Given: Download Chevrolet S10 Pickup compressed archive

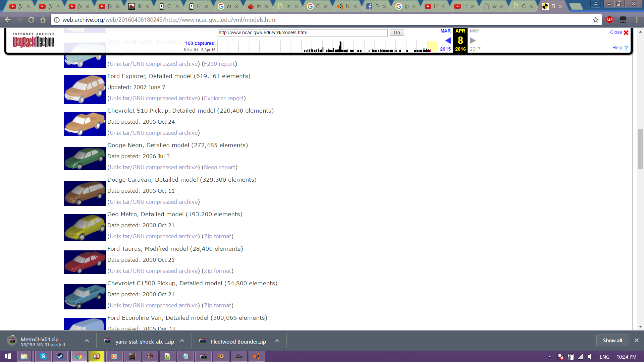Looking at the screenshot, I should tap(154, 133).
